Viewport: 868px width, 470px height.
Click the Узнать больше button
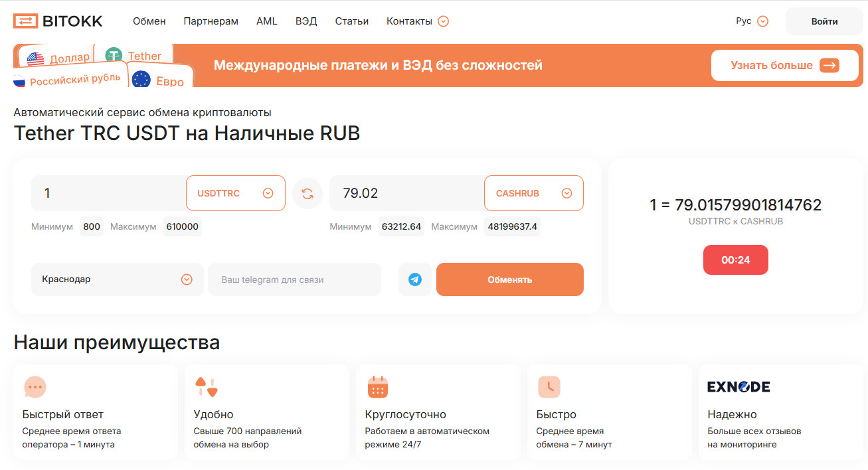[785, 65]
